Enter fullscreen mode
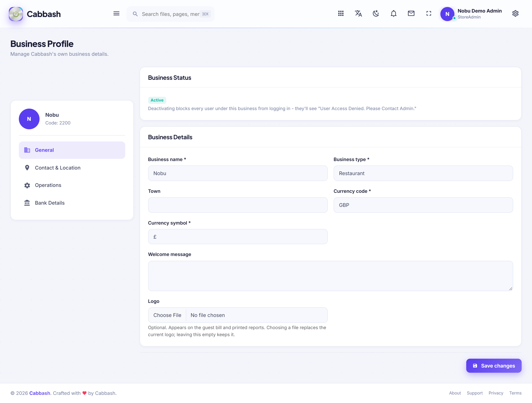 (x=429, y=13)
